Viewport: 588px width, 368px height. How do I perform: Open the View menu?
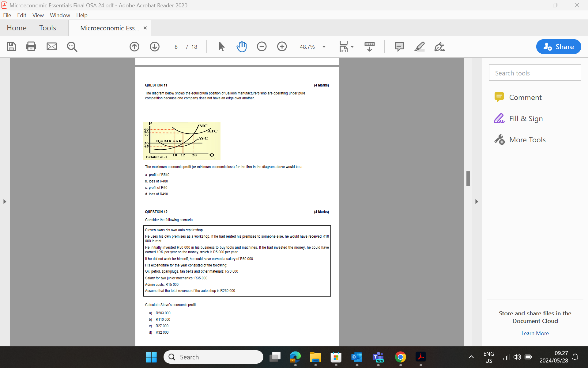[x=38, y=15]
